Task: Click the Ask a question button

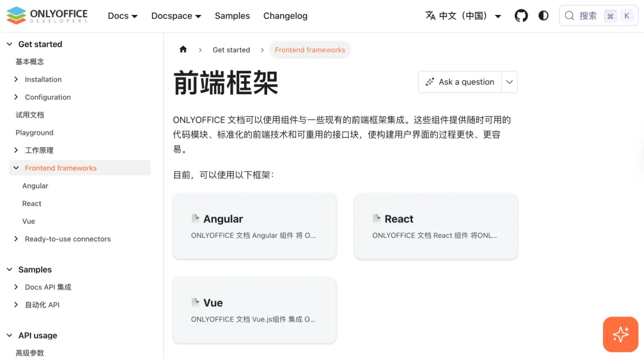Action: (x=460, y=82)
